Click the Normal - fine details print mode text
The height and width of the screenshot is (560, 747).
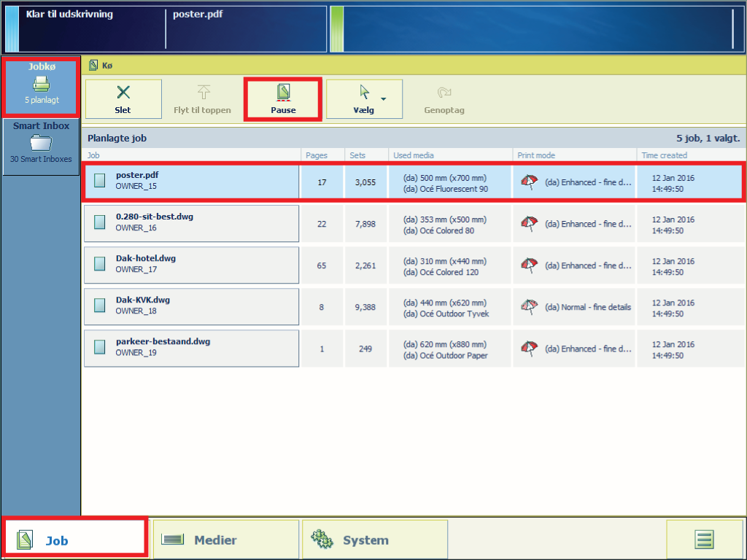(588, 307)
